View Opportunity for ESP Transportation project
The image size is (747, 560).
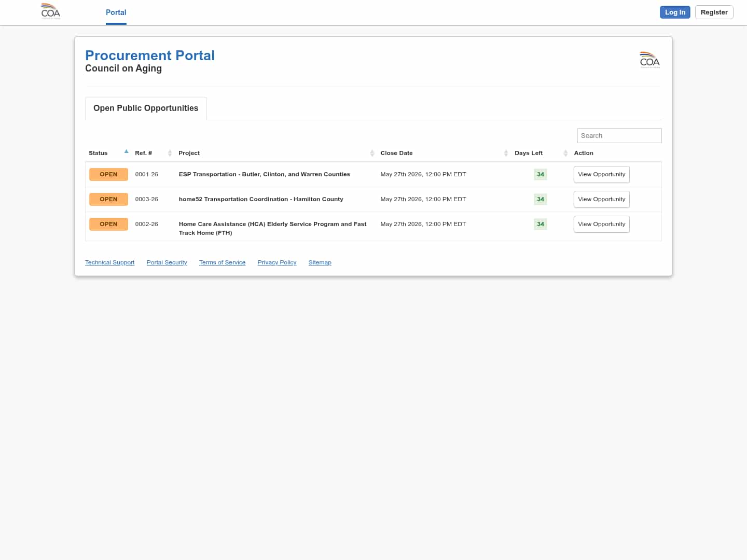click(x=601, y=174)
